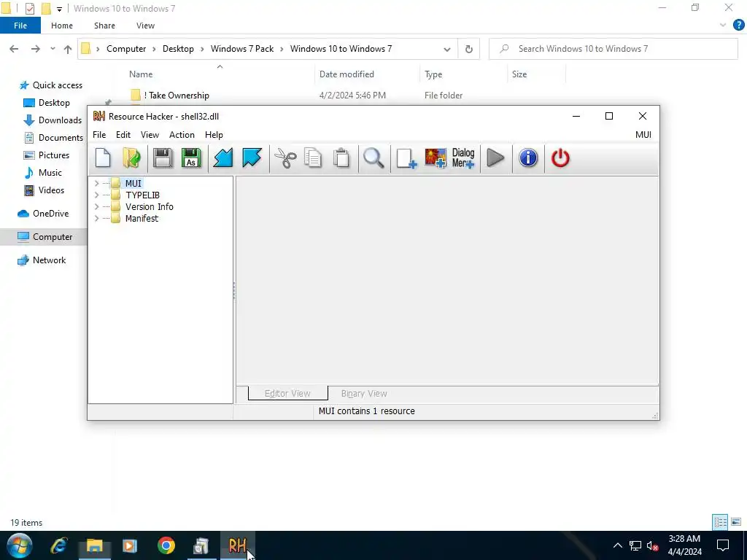The height and width of the screenshot is (560, 747).
Task: Open Explorer File ribbon tab
Action: pos(20,26)
